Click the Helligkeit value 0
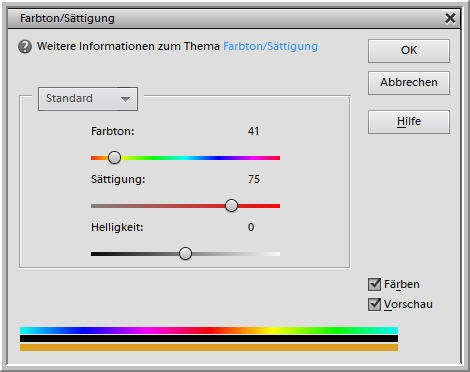 pos(251,227)
